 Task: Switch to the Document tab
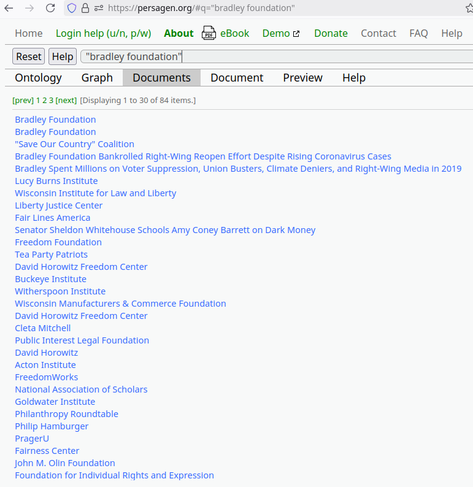pyautogui.click(x=237, y=78)
